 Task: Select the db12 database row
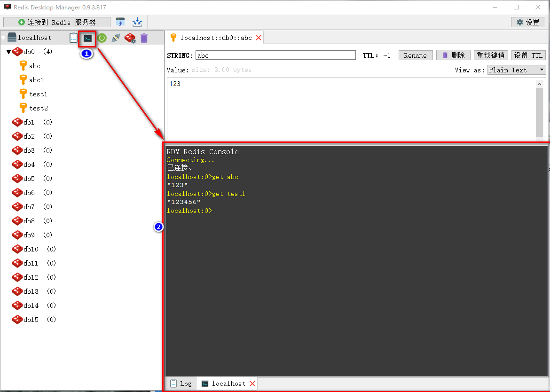coord(34,277)
